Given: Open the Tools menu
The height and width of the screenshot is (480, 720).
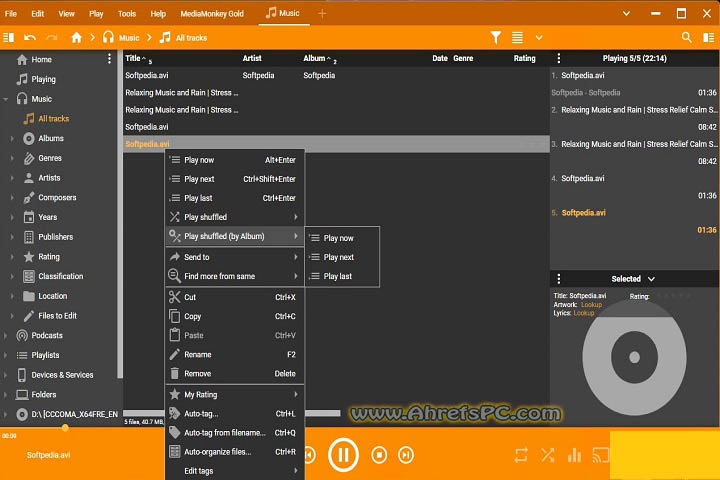Looking at the screenshot, I should [x=127, y=14].
